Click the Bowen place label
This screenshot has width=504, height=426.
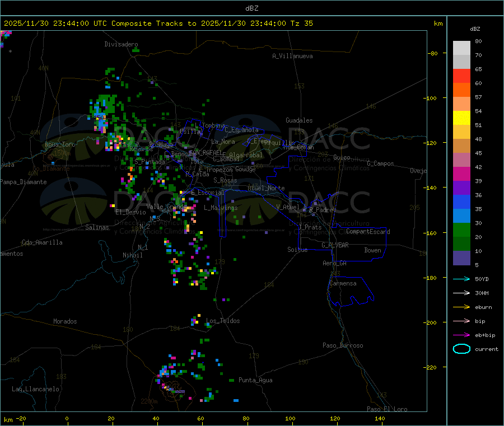click(373, 250)
